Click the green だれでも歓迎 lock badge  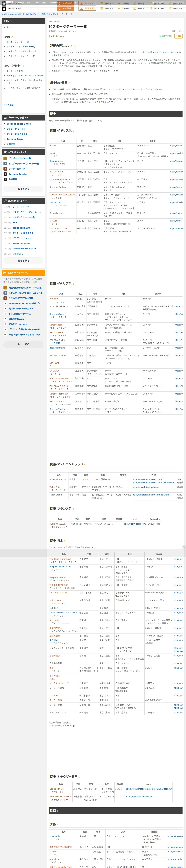pos(166,36)
